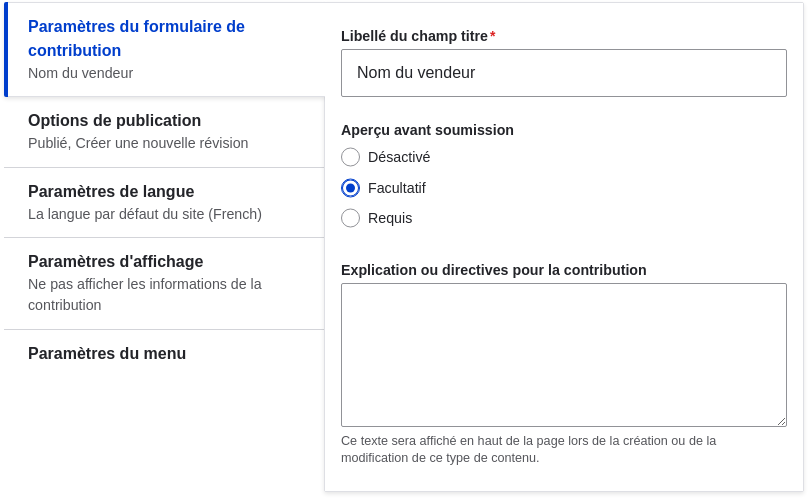808x498 pixels.
Task: Click the 'Publié, Créer une nouvelle révision' summary
Action: click(x=138, y=143)
